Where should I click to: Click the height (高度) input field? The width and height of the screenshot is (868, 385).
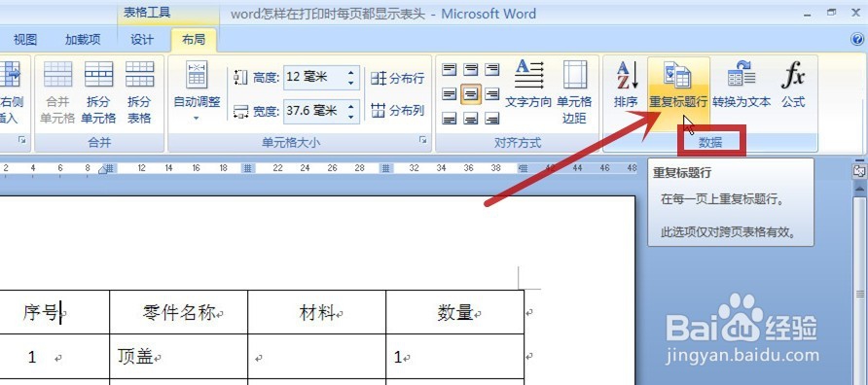point(314,78)
